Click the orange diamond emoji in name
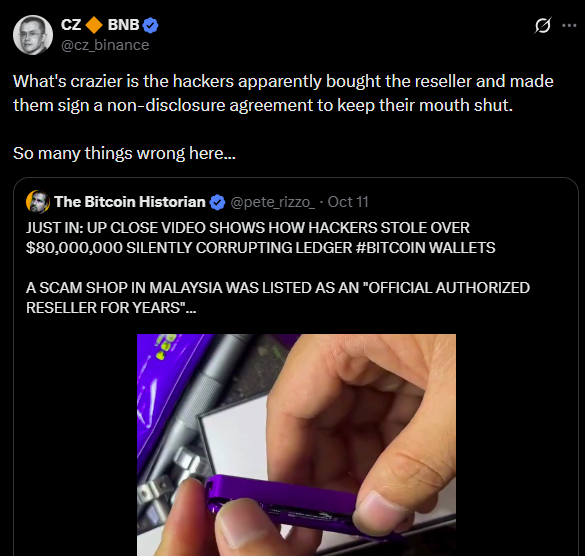Image resolution: width=585 pixels, height=556 pixels. 94,25
